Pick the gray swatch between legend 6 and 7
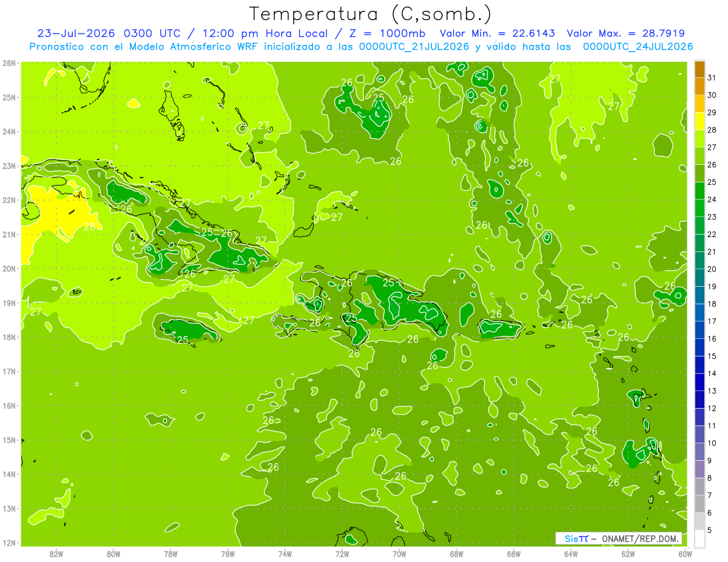The width and height of the screenshot is (728, 562). click(x=699, y=504)
